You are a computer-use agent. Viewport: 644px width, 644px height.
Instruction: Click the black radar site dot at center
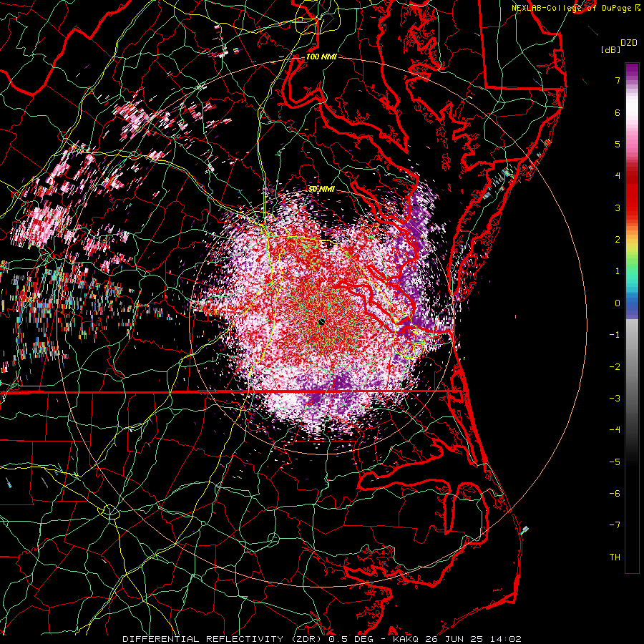pos(322,321)
